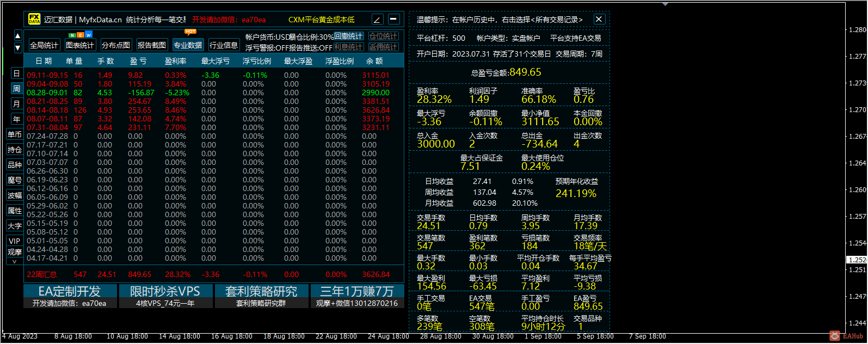Click the 仓位统计 button
This screenshot has height=344, width=868.
384,36
